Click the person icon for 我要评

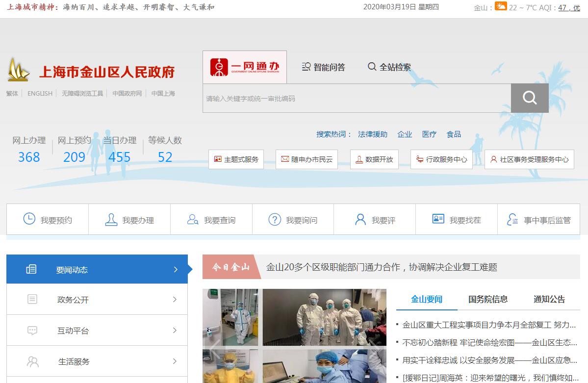click(x=360, y=220)
